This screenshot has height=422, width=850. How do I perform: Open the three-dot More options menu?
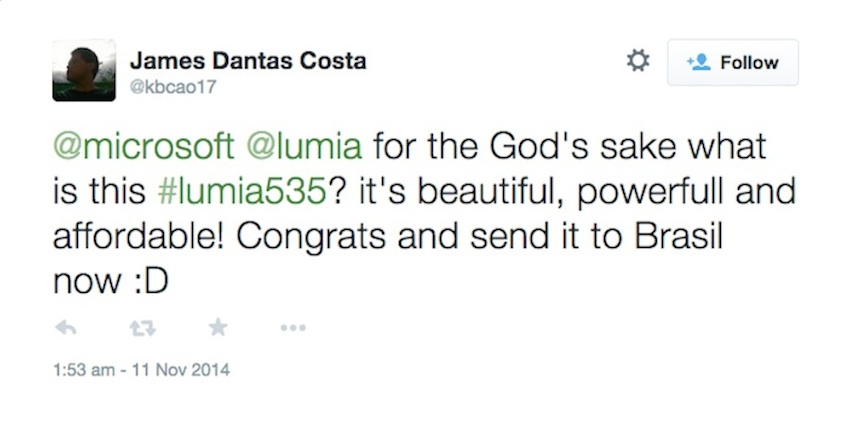[293, 327]
